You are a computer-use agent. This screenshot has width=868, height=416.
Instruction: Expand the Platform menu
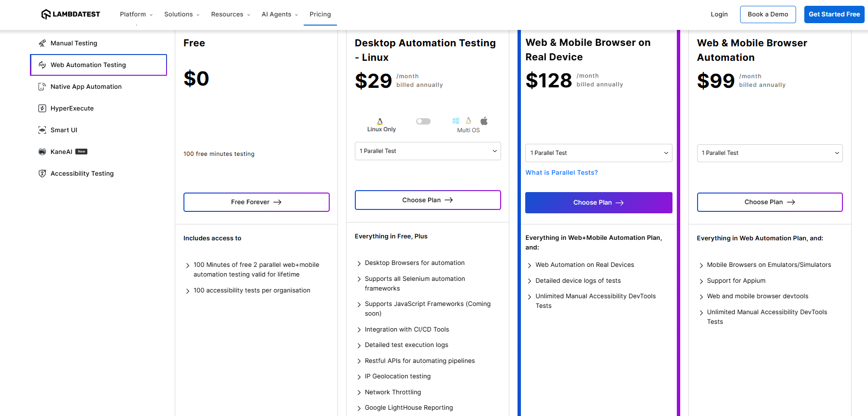click(x=136, y=14)
